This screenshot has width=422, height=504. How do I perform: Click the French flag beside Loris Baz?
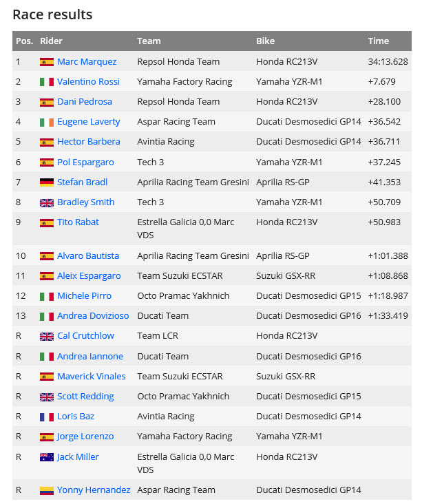point(47,417)
